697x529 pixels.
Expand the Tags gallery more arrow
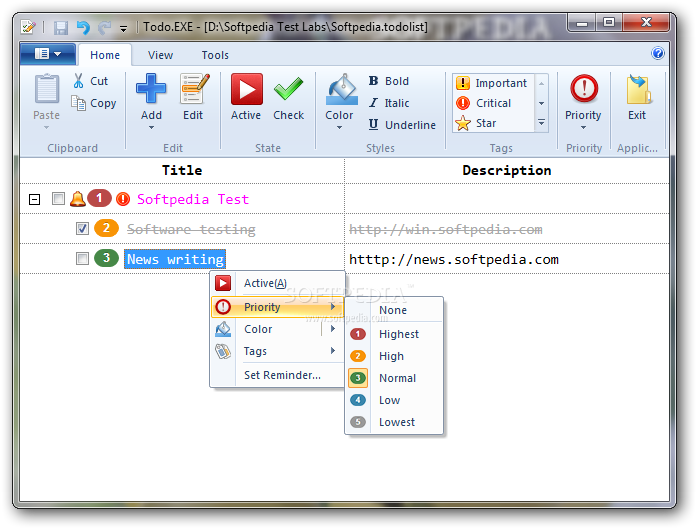pos(541,122)
